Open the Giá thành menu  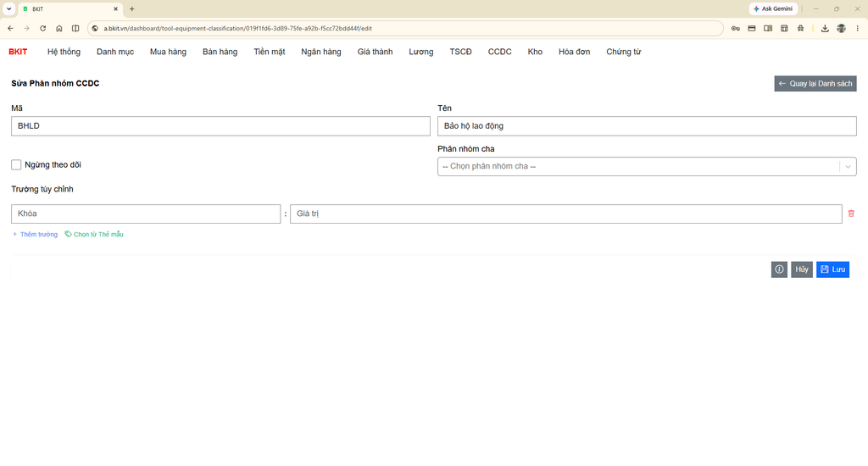[x=375, y=52]
